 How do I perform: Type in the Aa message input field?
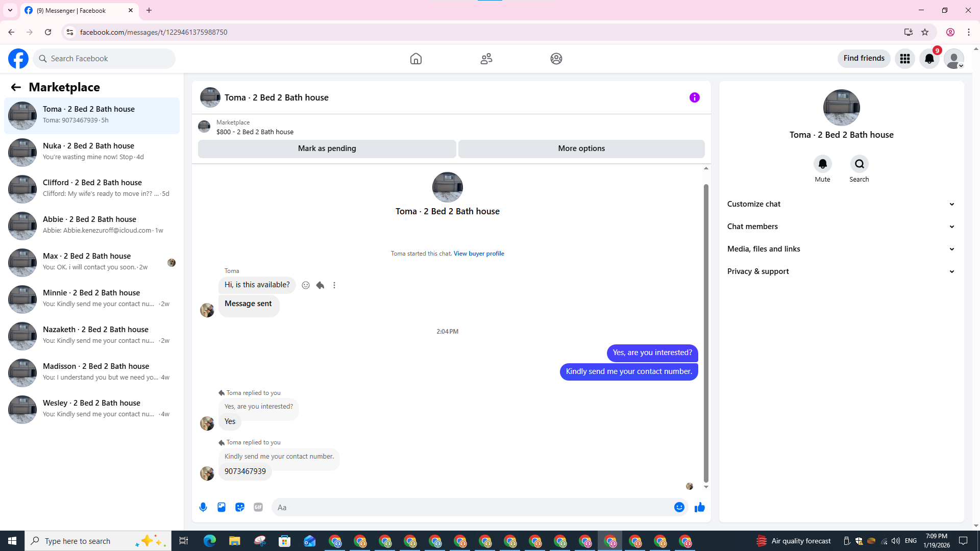(472, 507)
